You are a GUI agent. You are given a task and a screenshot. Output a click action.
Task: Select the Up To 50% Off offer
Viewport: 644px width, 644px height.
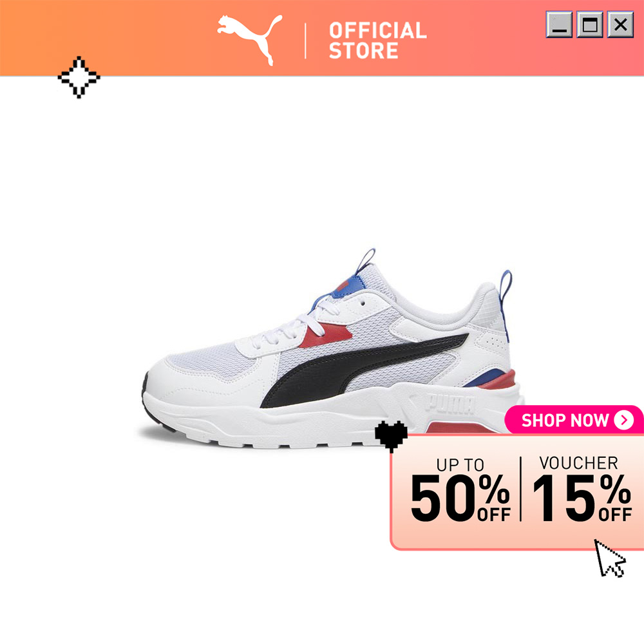coord(460,490)
